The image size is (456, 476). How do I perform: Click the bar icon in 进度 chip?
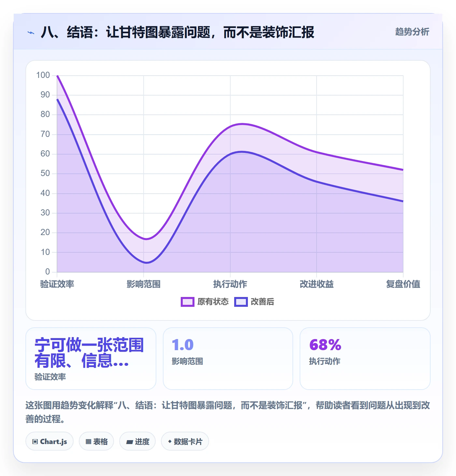(130, 442)
